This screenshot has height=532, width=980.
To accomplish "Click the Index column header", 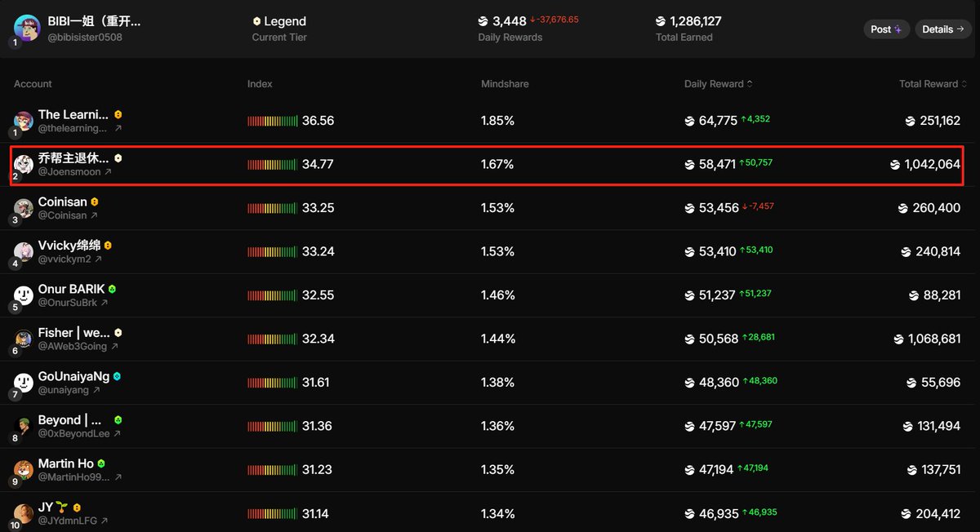I will 260,84.
